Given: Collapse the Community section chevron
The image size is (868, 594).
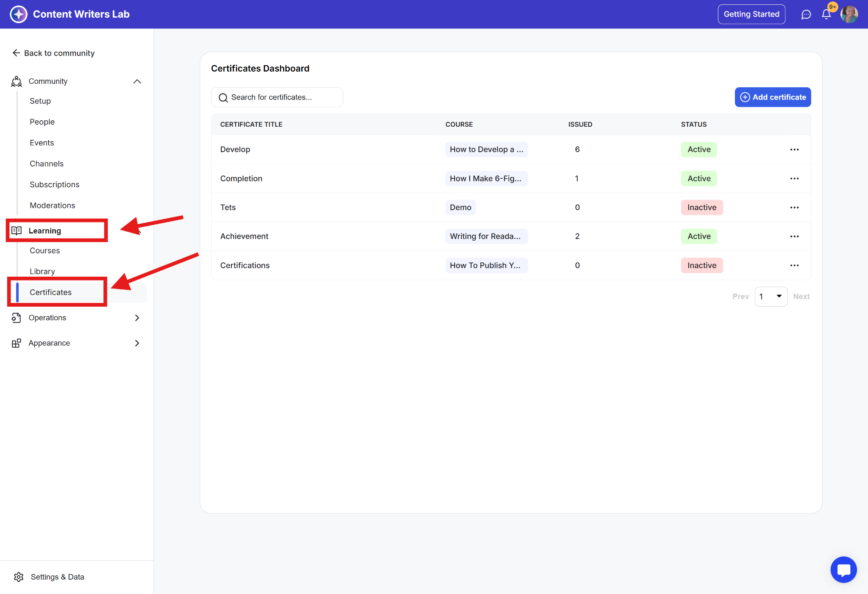Looking at the screenshot, I should [x=137, y=81].
